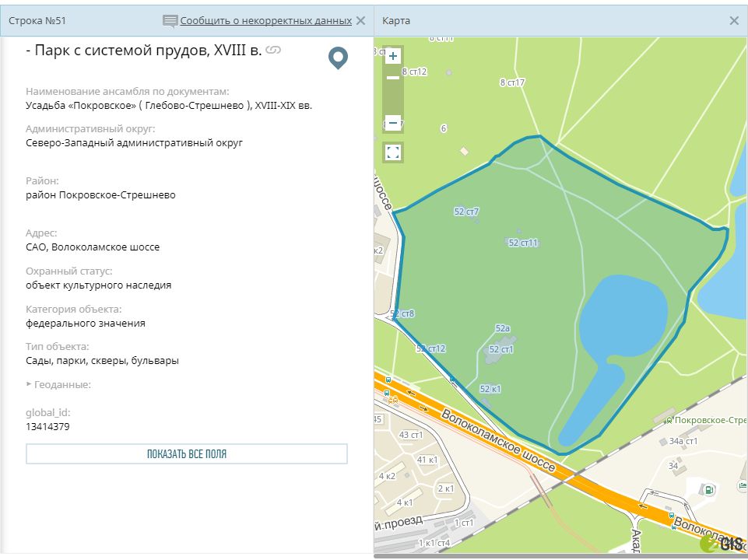Click the address text САО, Волоколамское шоссе

[x=93, y=247]
